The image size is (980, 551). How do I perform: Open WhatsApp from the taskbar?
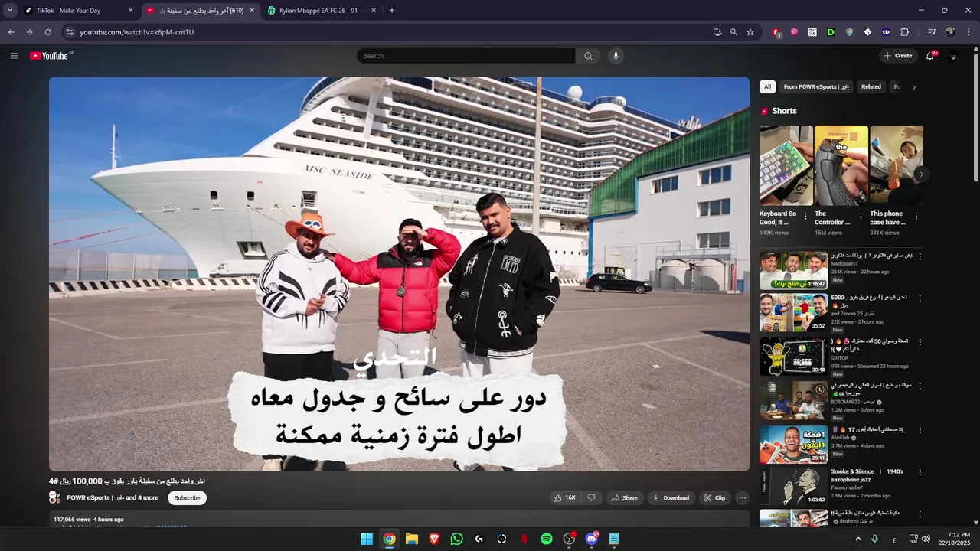[x=457, y=539]
